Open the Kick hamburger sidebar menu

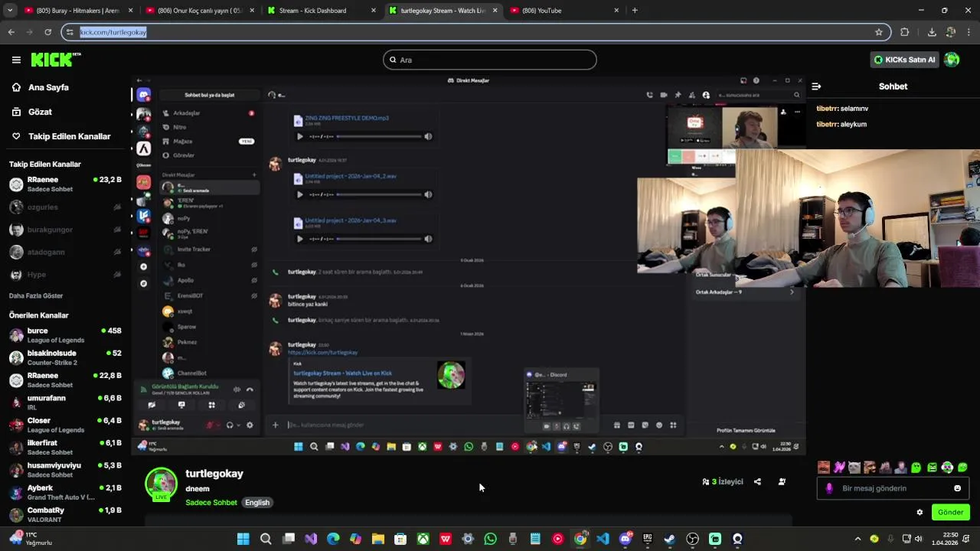[16, 60]
